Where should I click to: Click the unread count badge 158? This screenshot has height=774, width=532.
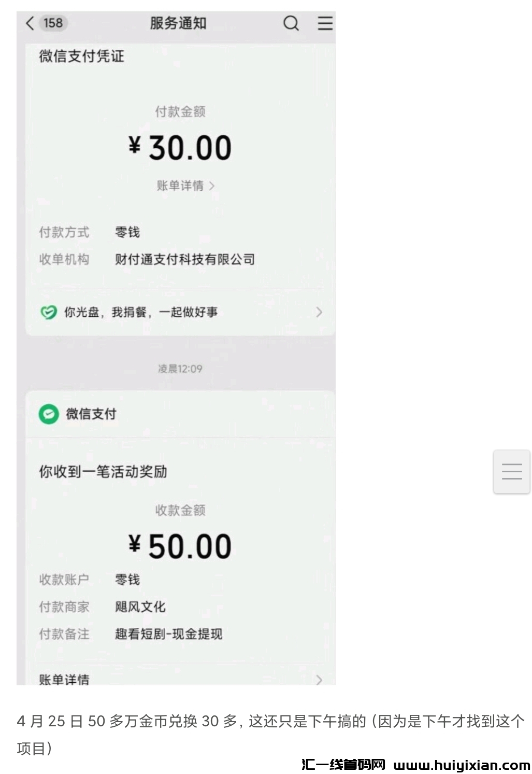pos(53,23)
